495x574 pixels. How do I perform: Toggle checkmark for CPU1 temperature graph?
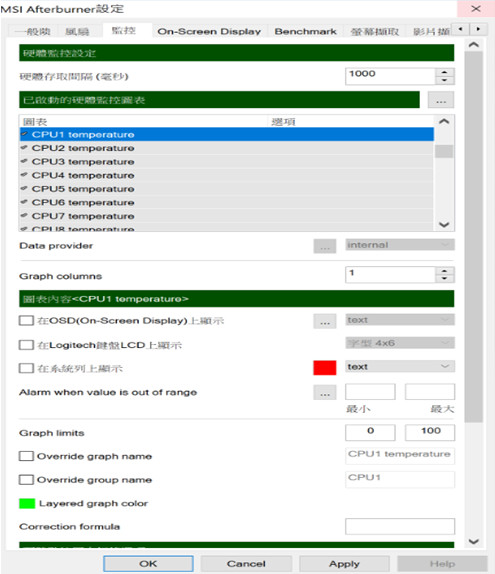click(x=24, y=134)
